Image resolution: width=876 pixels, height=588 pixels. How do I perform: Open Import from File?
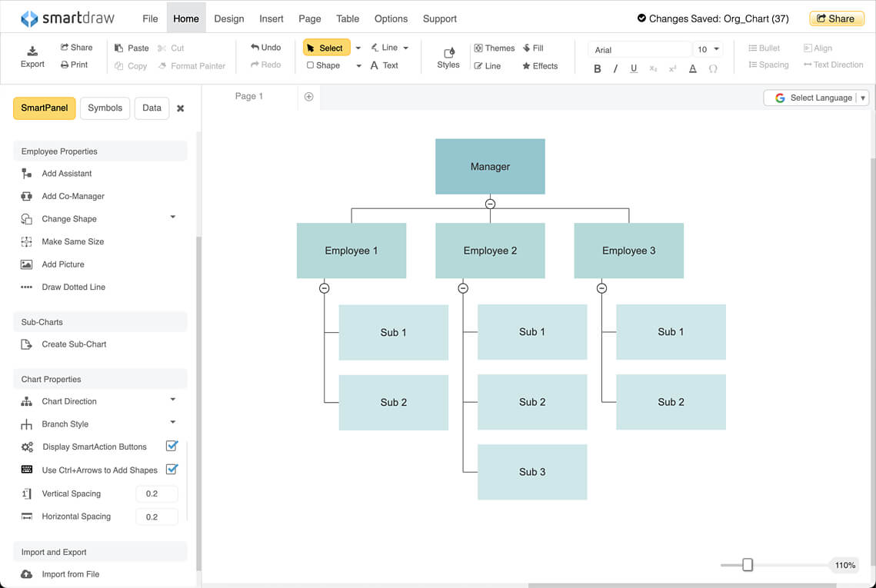(x=28, y=573)
